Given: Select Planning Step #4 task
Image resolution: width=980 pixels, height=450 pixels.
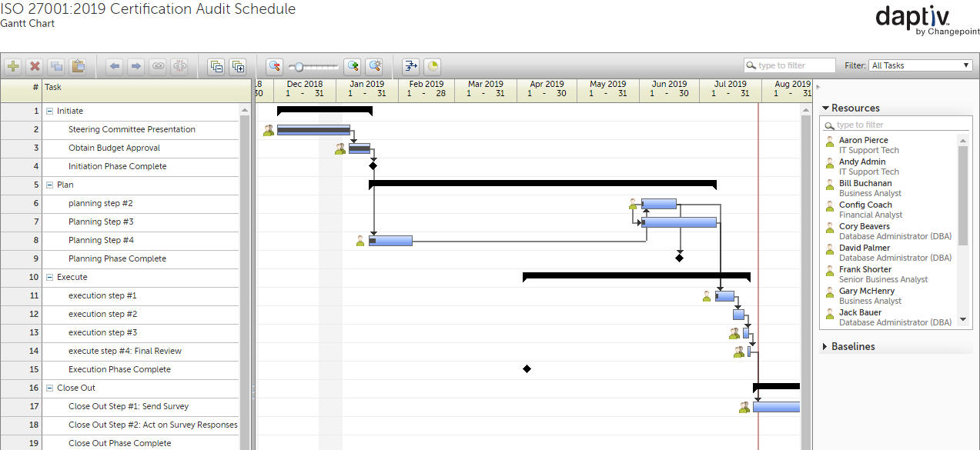Looking at the screenshot, I should pyautogui.click(x=101, y=240).
